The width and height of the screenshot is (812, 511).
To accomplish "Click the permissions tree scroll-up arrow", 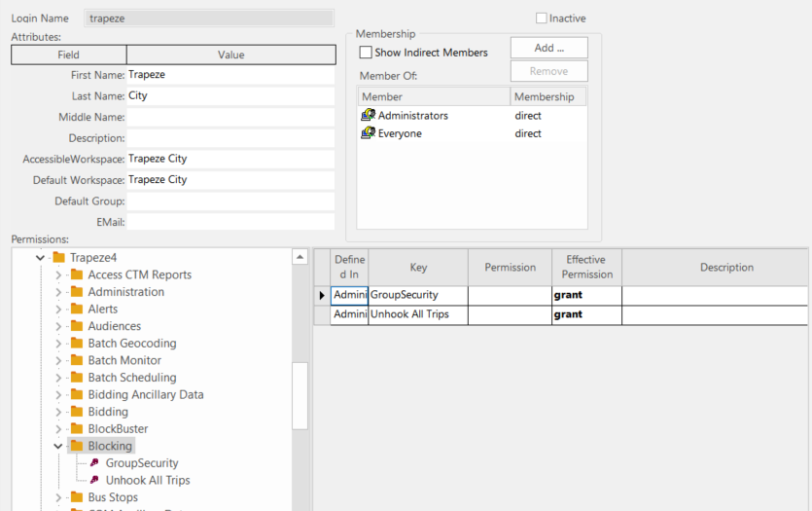I will (300, 257).
